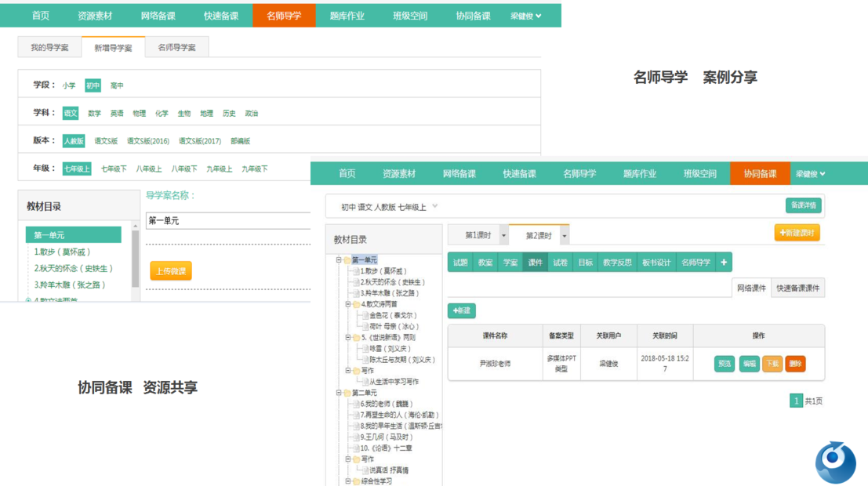Switch to the 我的导学案 tab
868x486 pixels.
coord(49,48)
